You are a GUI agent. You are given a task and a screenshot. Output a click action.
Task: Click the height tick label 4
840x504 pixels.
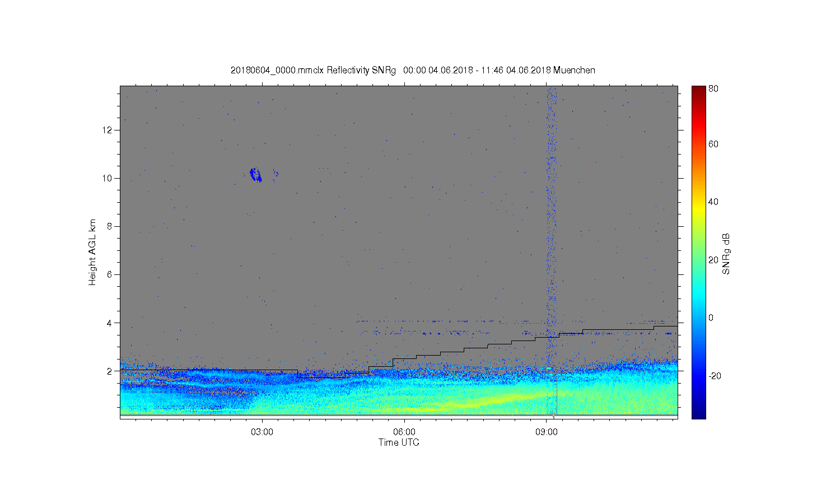coord(110,323)
